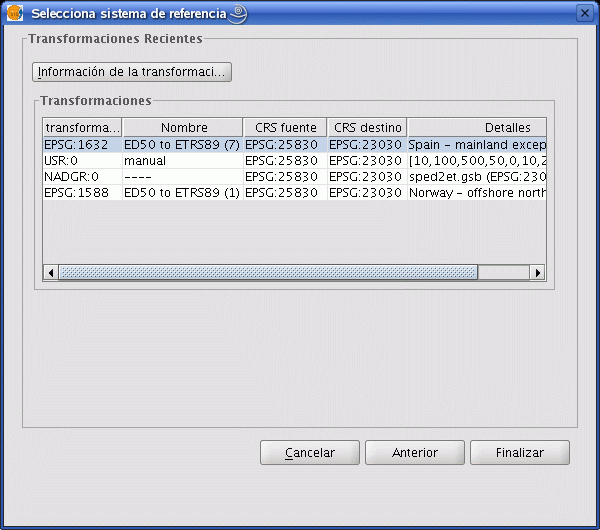This screenshot has width=600, height=530.
Task: Sort by the transforma... column header
Action: click(82, 127)
